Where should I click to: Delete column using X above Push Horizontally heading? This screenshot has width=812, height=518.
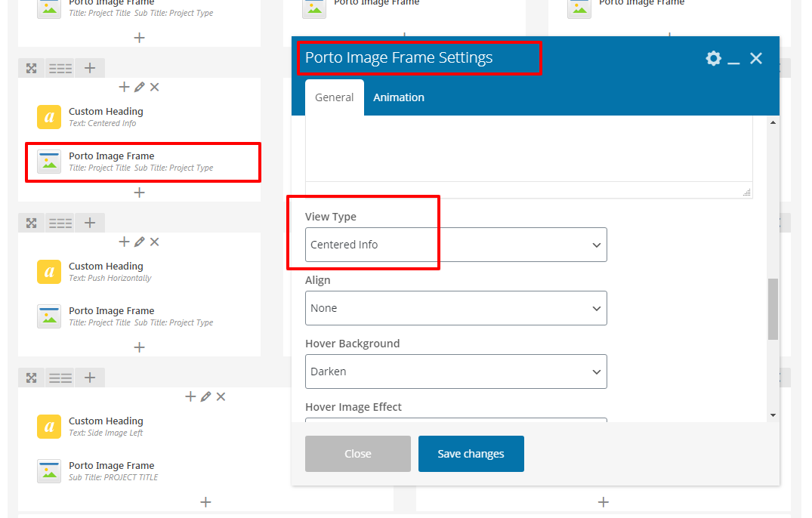tap(154, 242)
